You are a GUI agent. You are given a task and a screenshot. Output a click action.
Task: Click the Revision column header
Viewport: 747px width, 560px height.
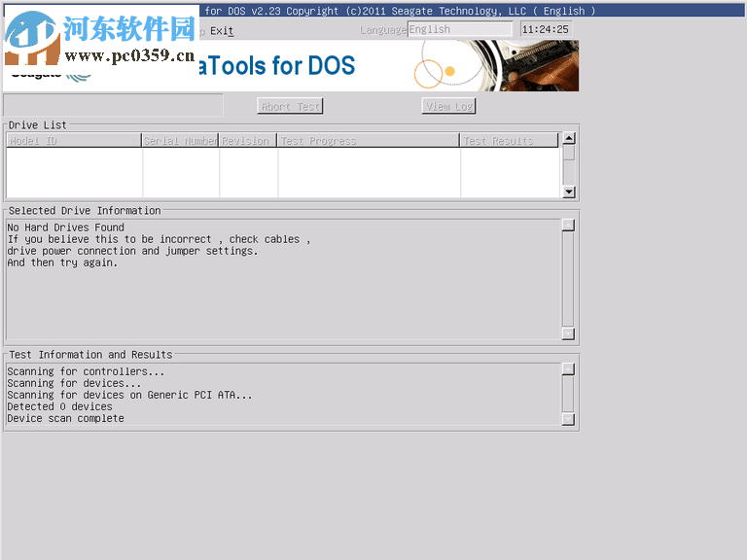click(x=248, y=140)
